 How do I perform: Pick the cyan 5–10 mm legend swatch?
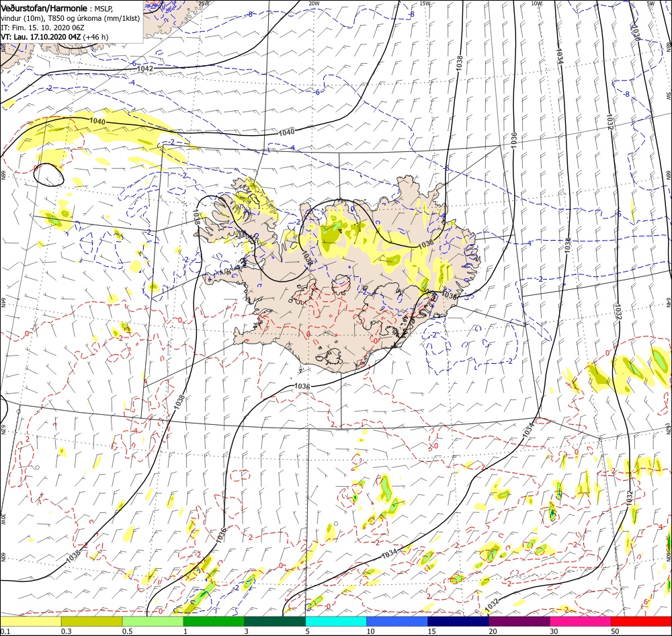pyautogui.click(x=336, y=621)
